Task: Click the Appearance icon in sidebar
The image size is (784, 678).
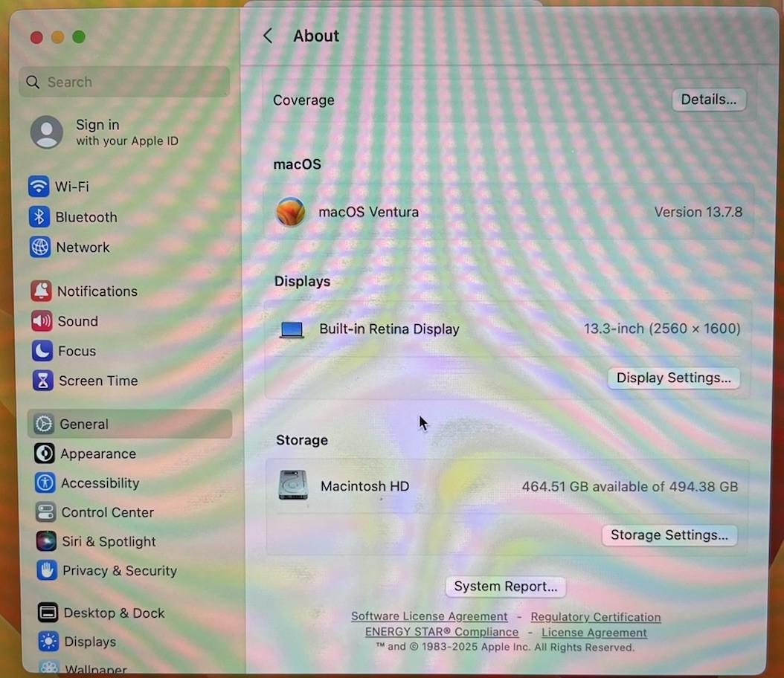Action: tap(45, 453)
